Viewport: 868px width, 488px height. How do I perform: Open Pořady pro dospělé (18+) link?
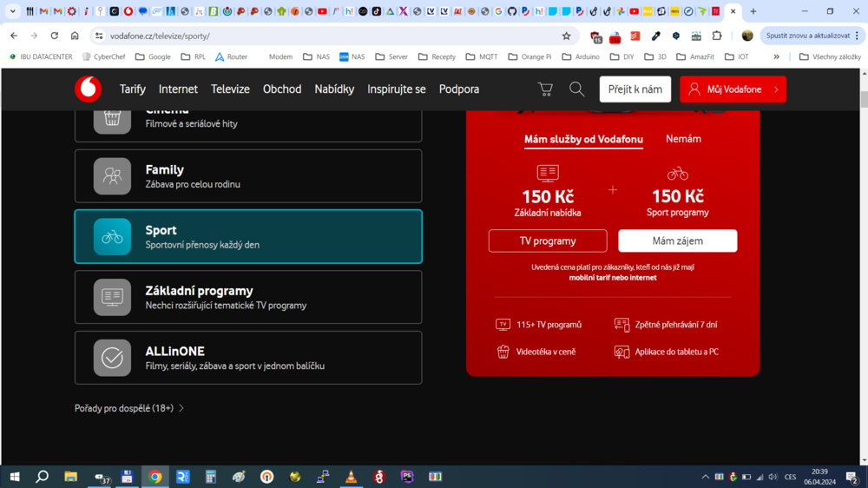click(x=129, y=408)
